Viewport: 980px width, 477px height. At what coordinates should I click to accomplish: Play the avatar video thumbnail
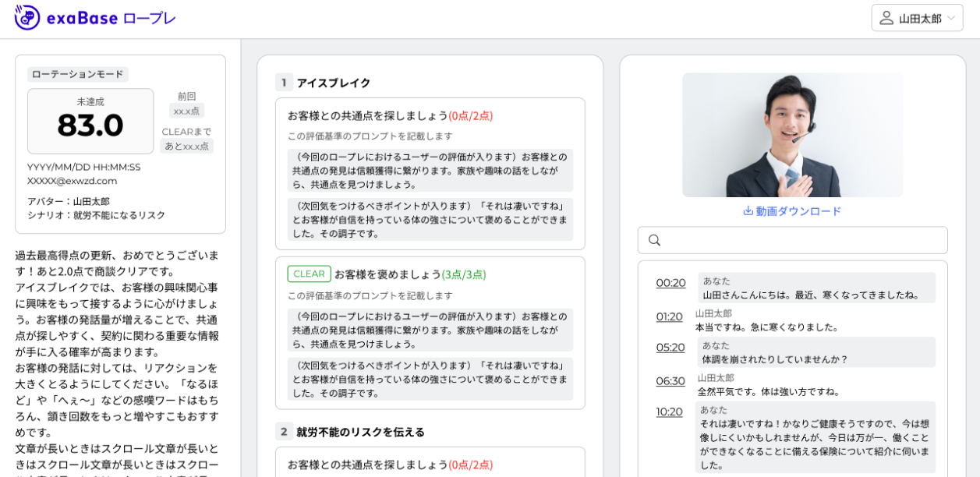pos(791,134)
